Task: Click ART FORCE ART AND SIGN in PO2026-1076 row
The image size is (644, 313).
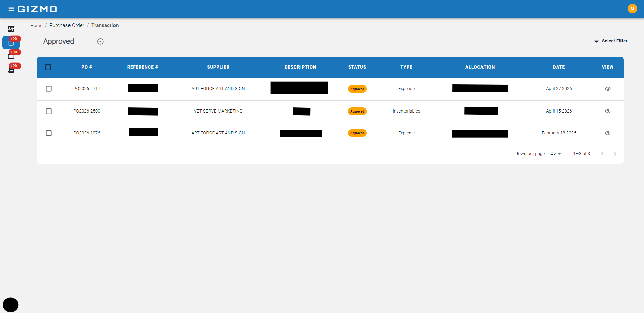Action: tap(218, 133)
